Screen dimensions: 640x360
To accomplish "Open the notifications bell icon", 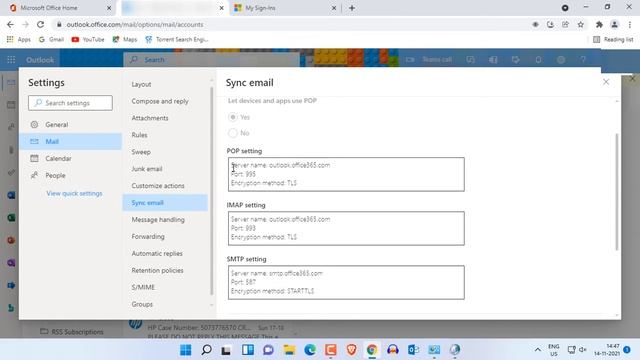I will point(538,60).
